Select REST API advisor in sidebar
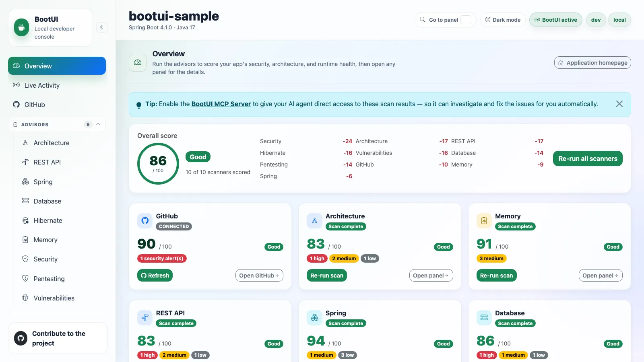 click(60, 162)
